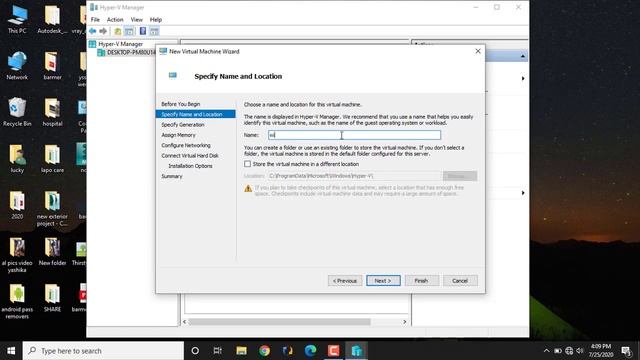Image resolution: width=640 pixels, height=360 pixels.
Task: Click the volume speaker icon in tray
Action: tap(580, 351)
